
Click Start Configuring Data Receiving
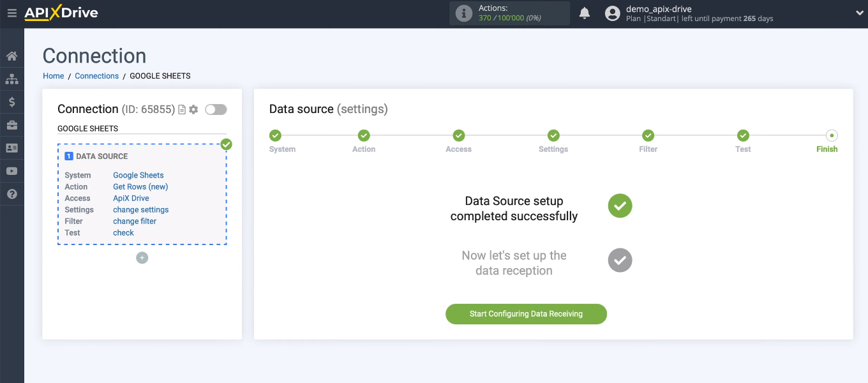coord(526,313)
